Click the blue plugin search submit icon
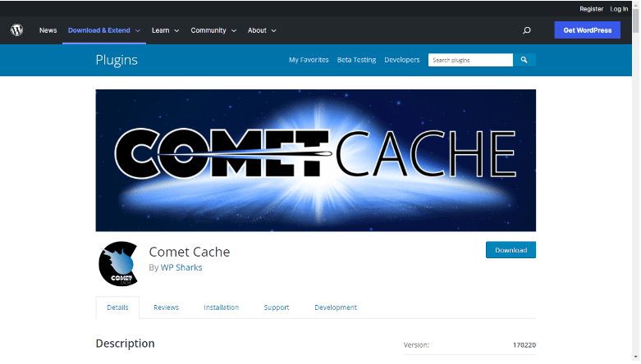Screen dimensions: 641x364 pos(524,60)
